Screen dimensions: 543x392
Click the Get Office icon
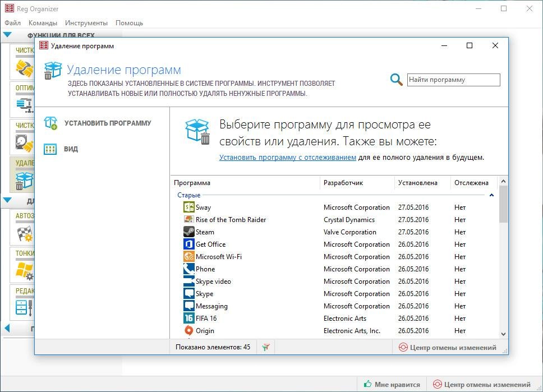coord(188,244)
